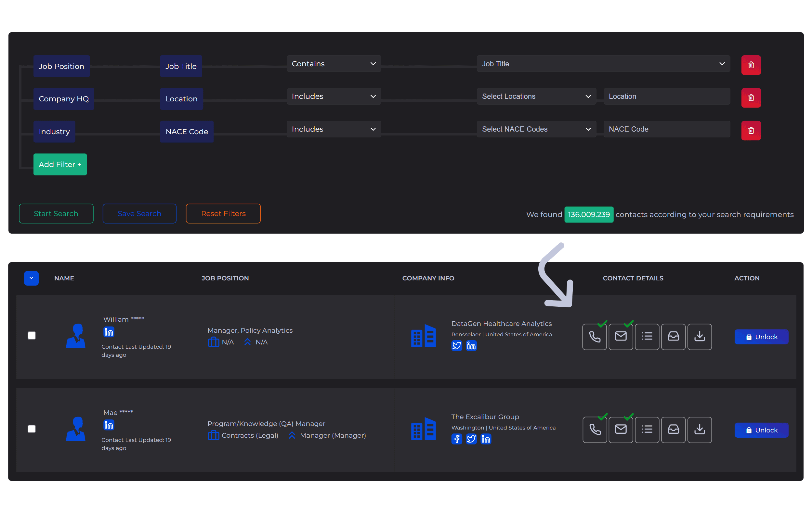Click the JOB POSITION column header
The height and width of the screenshot is (514, 812).
[225, 278]
